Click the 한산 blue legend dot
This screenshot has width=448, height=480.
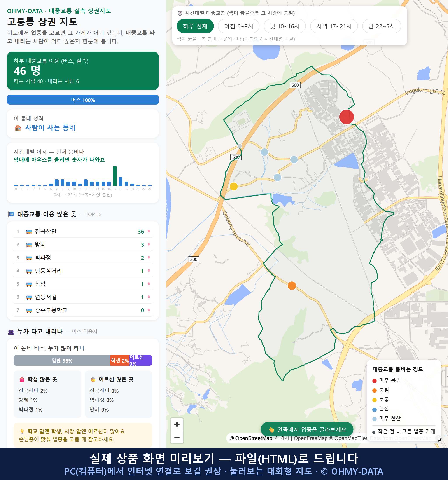tap(374, 410)
